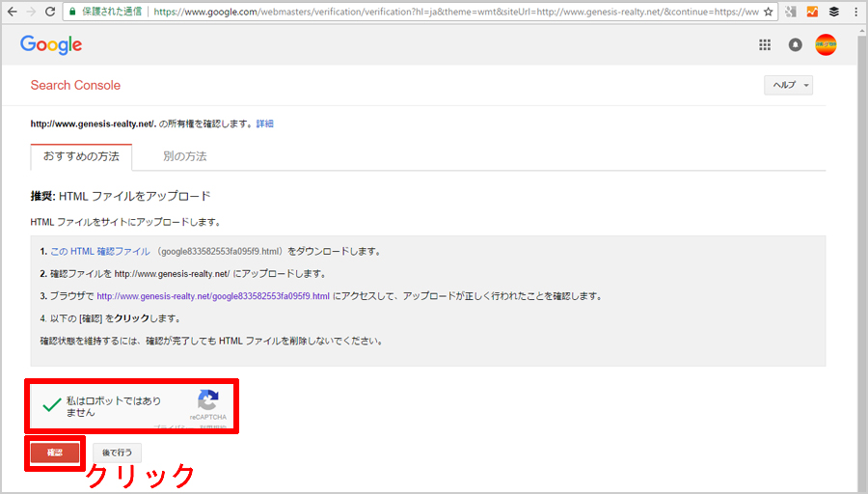Click the reCAPTCHA logo

click(208, 400)
